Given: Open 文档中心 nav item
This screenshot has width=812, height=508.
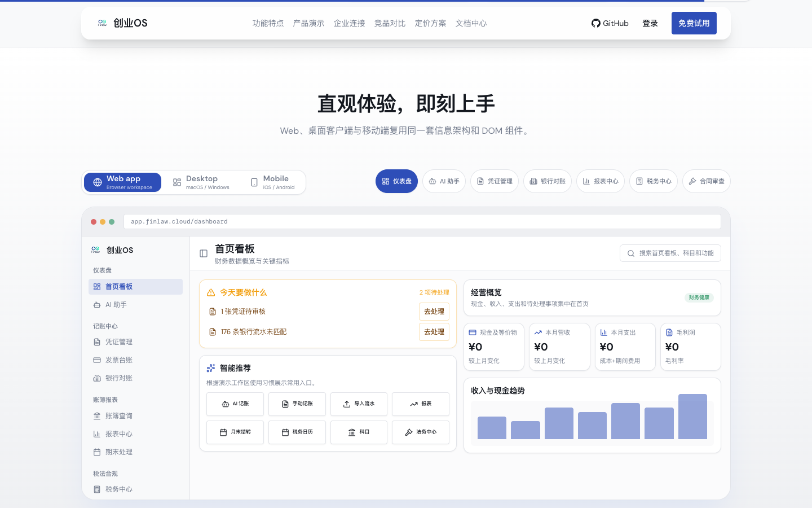Looking at the screenshot, I should (x=471, y=23).
